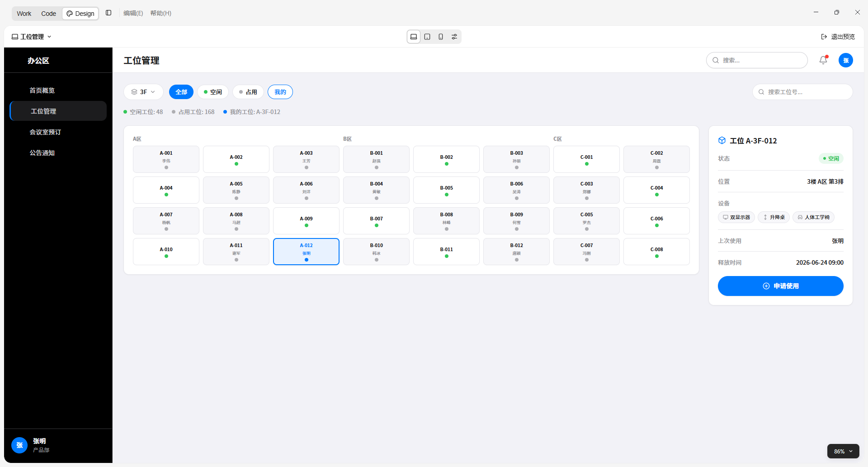Click the 搜索工位号 input field
The height and width of the screenshot is (467, 868).
[x=802, y=92]
